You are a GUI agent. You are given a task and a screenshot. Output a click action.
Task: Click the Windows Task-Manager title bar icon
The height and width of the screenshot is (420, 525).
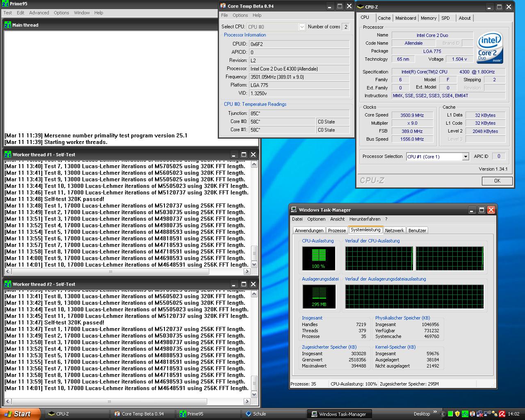(x=294, y=210)
